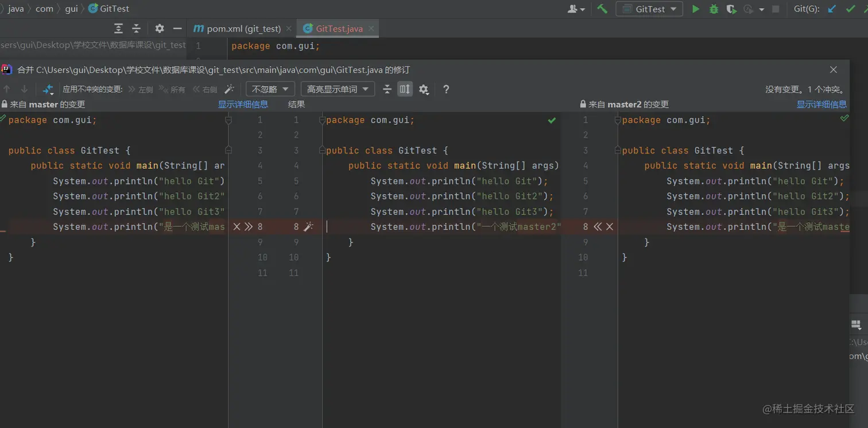Accept left master change with >> arrow
868x428 pixels.
(249, 227)
